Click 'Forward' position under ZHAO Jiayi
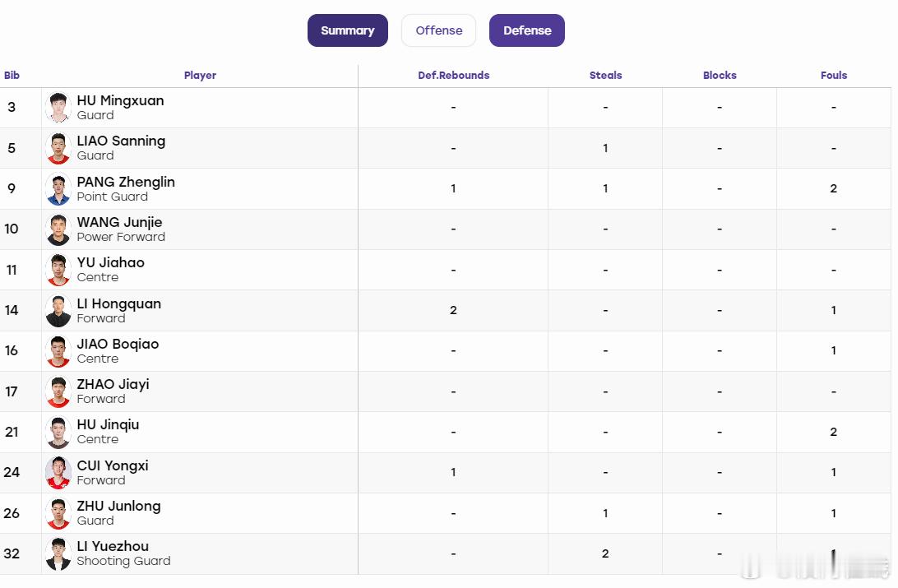898x588 pixels. click(x=101, y=399)
